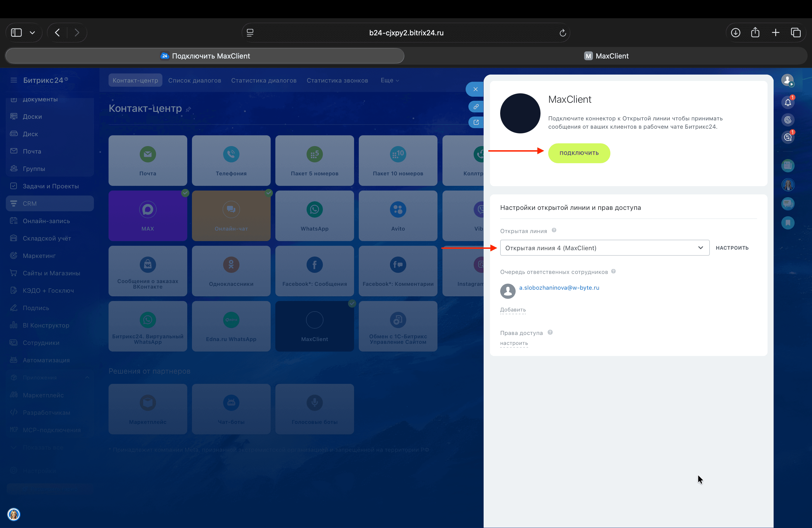This screenshot has width=812, height=528.
Task: Switch to Статистика звонков tab
Action: point(337,80)
